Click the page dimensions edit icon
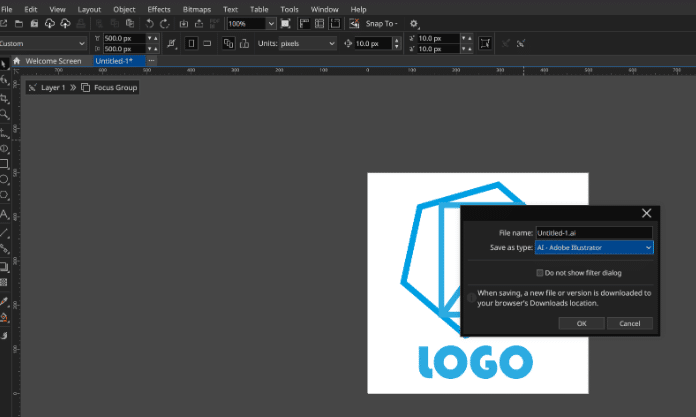696x417 pixels. [172, 43]
